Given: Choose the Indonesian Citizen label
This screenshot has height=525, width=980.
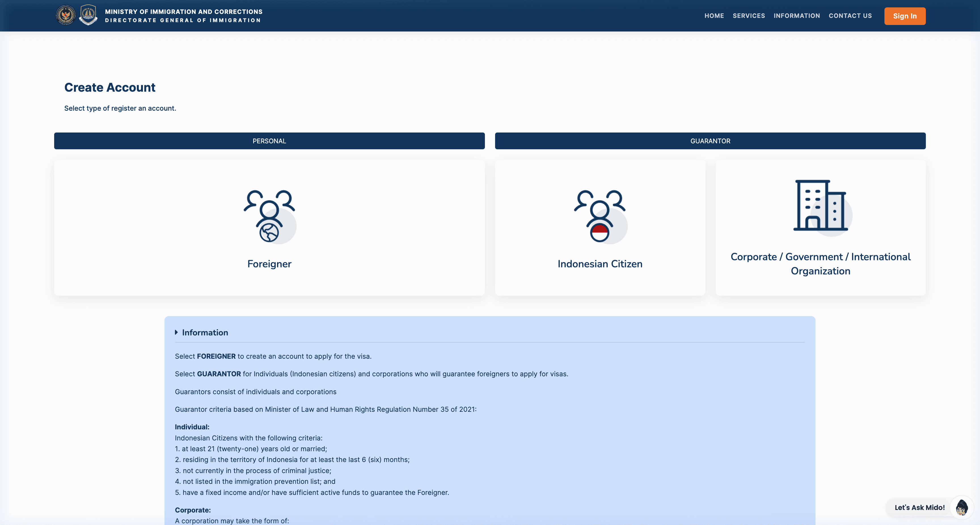Looking at the screenshot, I should [599, 264].
